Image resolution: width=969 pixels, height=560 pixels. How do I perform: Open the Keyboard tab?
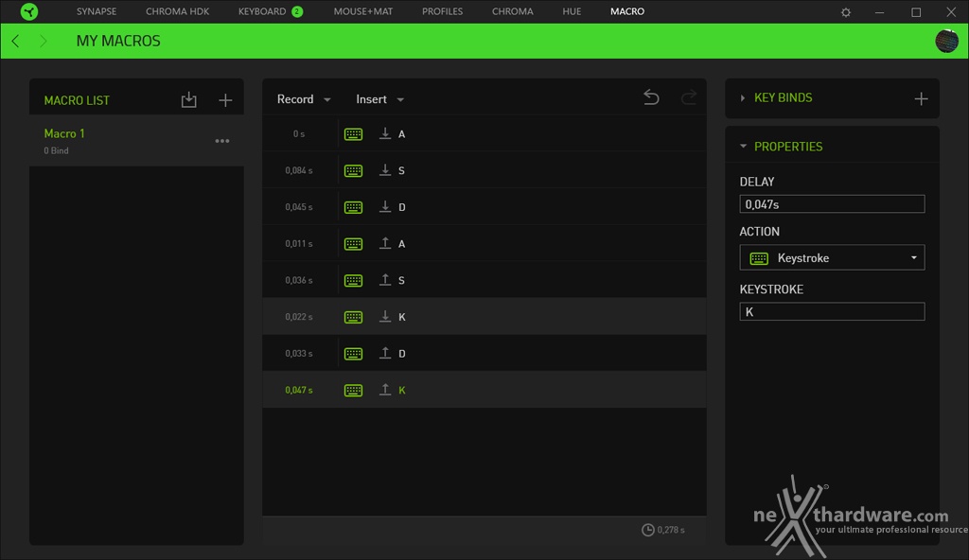pos(262,11)
